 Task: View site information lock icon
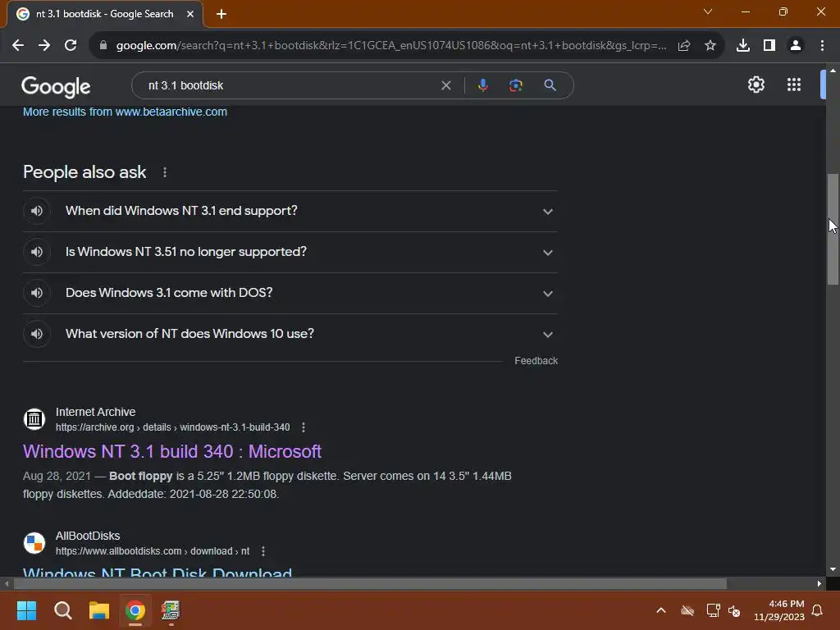coord(103,46)
